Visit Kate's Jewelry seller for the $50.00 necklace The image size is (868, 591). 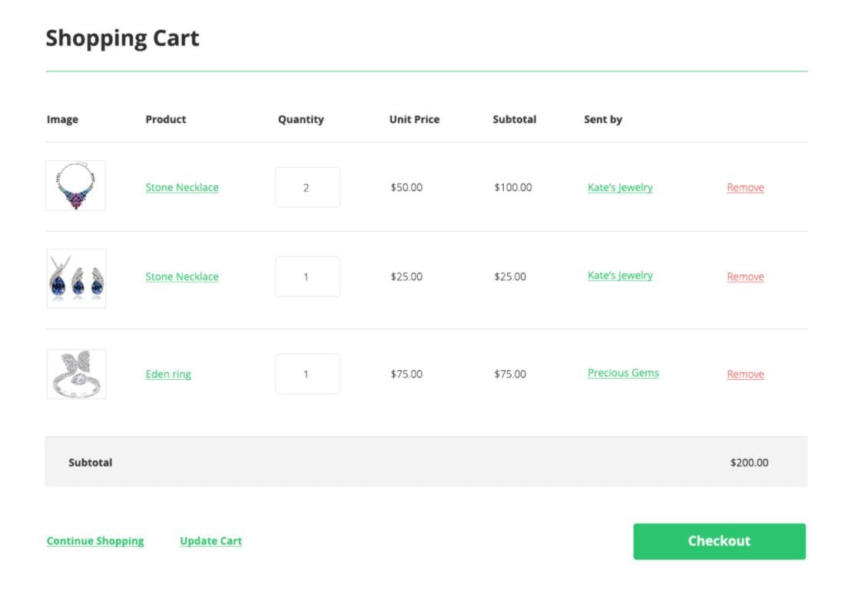(x=620, y=187)
